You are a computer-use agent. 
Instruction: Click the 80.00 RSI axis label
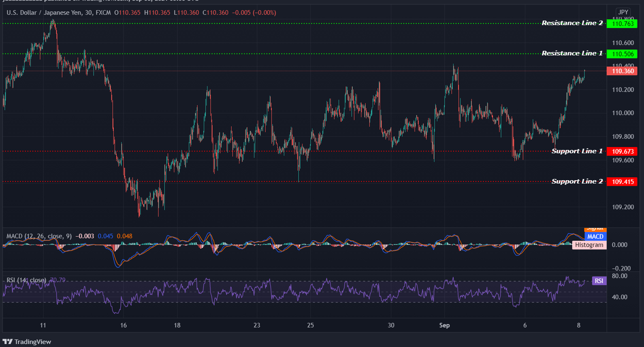(620, 276)
